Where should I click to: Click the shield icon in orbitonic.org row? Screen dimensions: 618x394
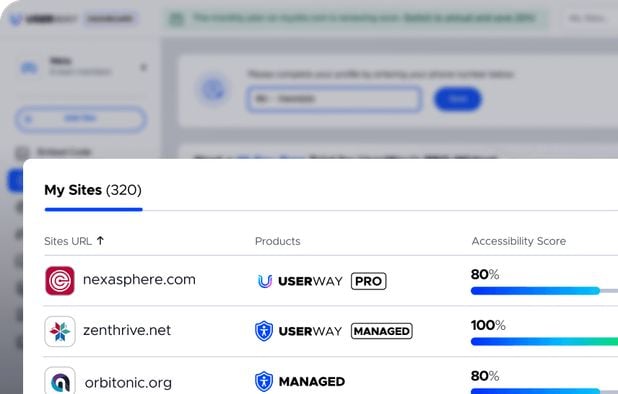pos(264,381)
